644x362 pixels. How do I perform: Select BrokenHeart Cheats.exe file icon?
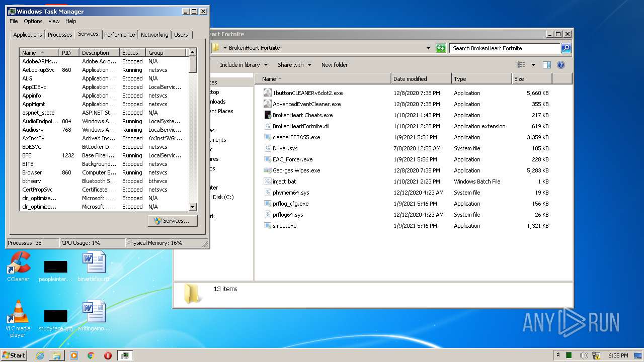pos(268,115)
